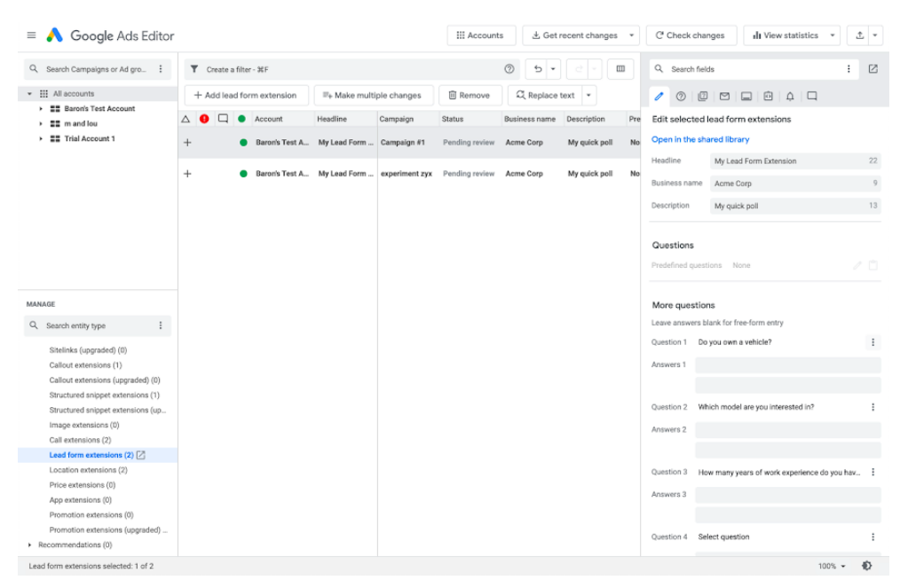Click Check changes button
Screen dimensions: 900x588
691,35
